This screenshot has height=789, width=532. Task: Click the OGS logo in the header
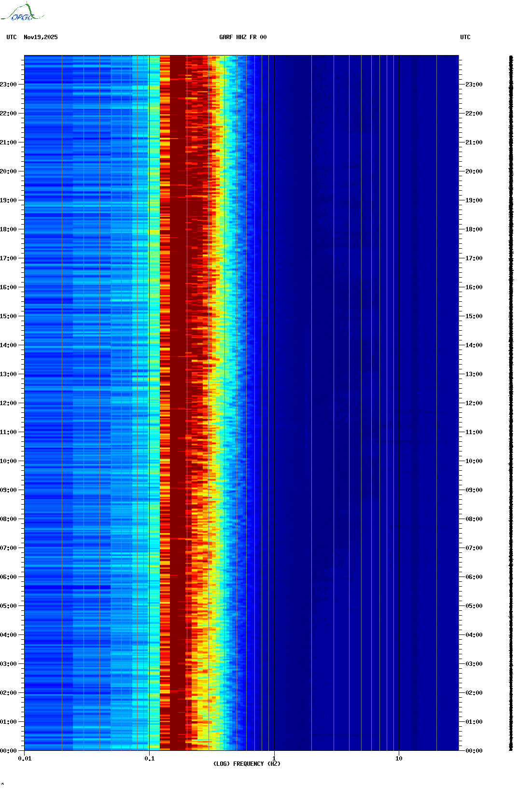22,13
